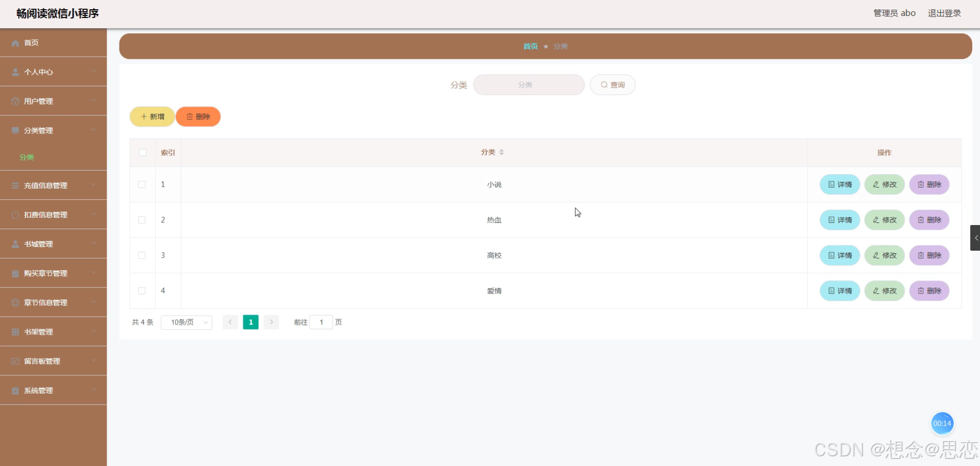Open the 留言板管理 menu
Image resolution: width=980 pixels, height=466 pixels.
(x=53, y=361)
